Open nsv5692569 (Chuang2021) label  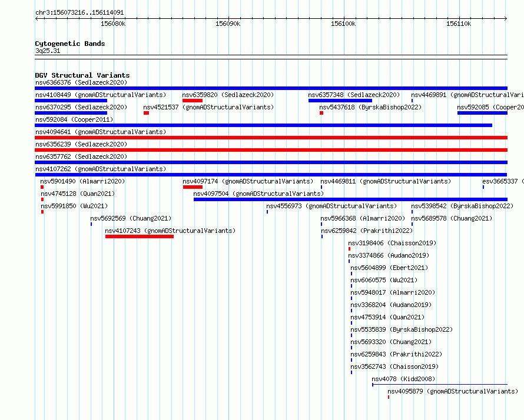(131, 218)
